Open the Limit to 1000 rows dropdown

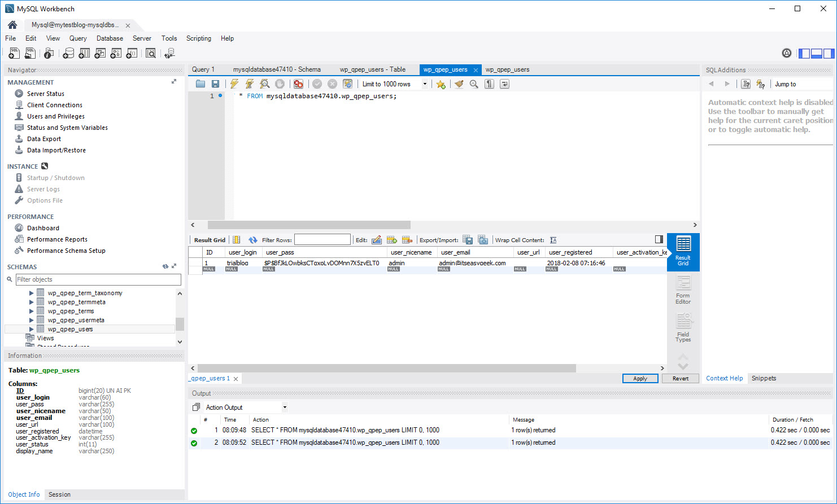pos(426,84)
